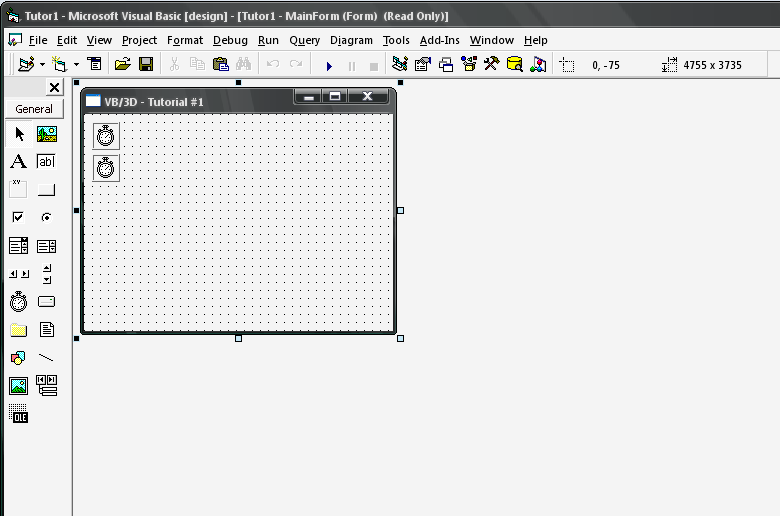Screen dimensions: 780x516
Task: Select the ListBox tool
Action: (x=47, y=246)
